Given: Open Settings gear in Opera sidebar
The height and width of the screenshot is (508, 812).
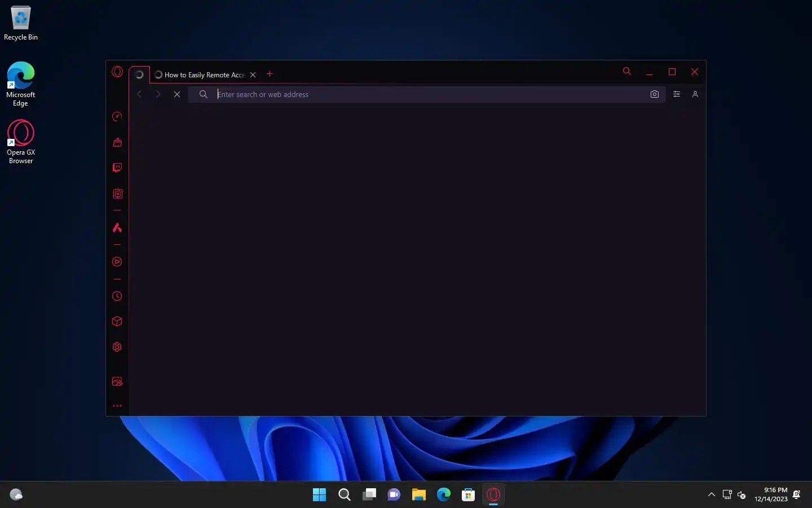Looking at the screenshot, I should (x=117, y=347).
